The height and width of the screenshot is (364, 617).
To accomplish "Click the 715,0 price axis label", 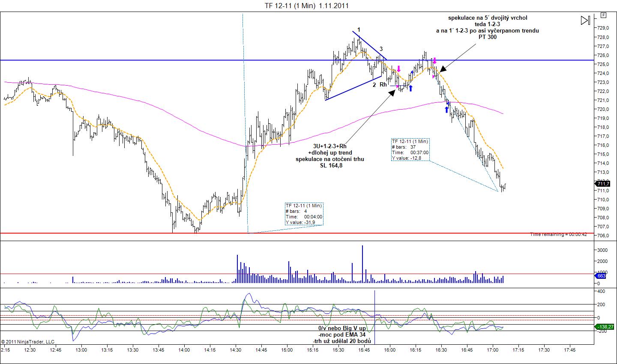I will (603, 154).
